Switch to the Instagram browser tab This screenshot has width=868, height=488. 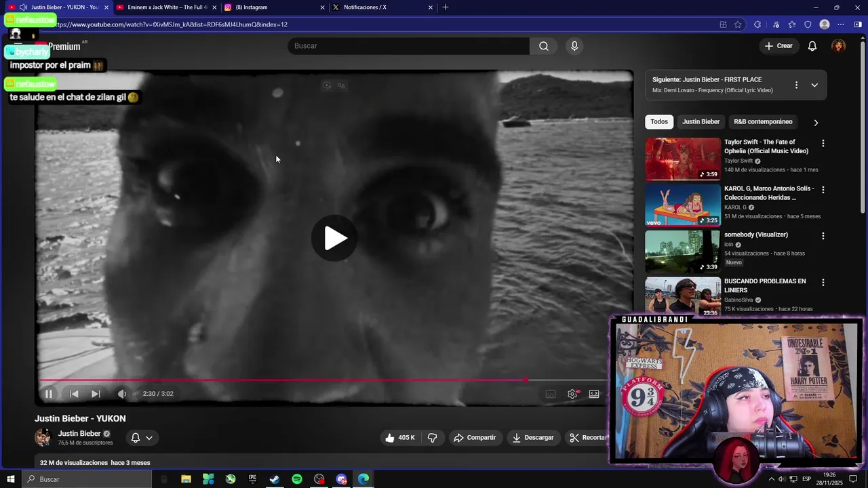click(275, 7)
